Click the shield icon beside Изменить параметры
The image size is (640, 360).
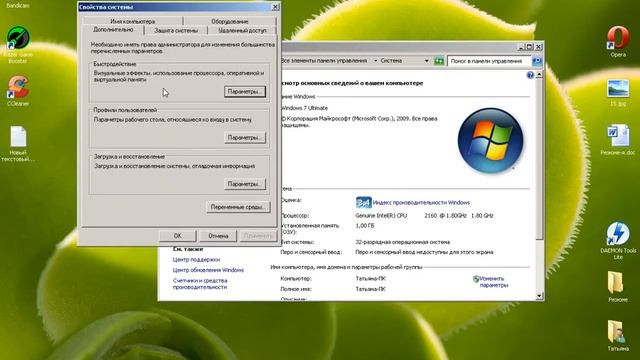point(476,279)
